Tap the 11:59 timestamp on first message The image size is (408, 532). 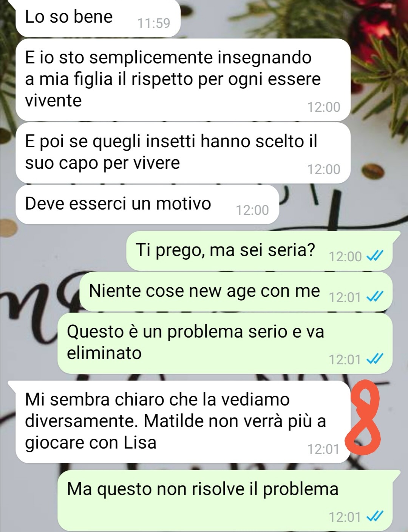[x=154, y=23]
